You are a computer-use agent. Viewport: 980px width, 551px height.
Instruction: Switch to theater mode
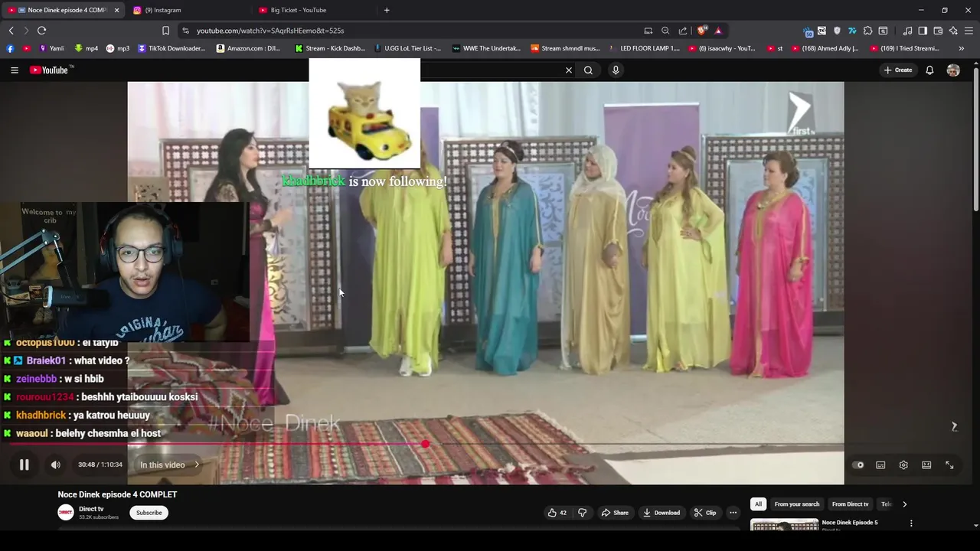click(926, 465)
